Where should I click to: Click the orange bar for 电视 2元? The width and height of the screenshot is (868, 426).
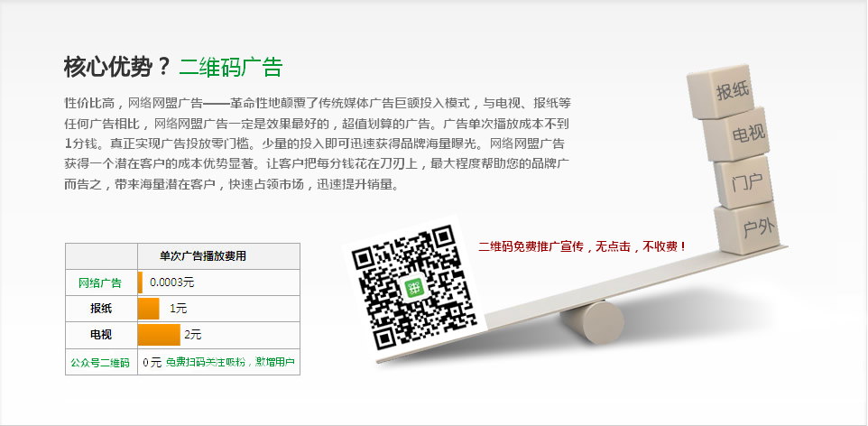[x=159, y=335]
